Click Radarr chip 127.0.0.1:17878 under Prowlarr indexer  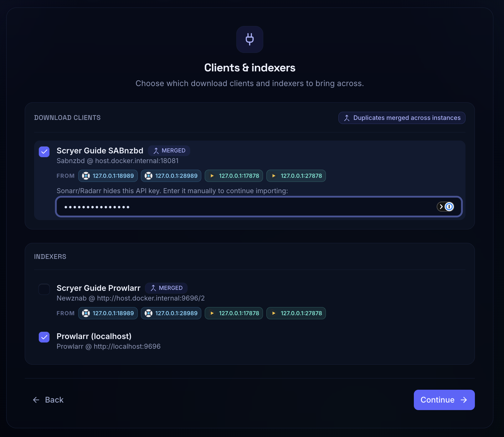[x=234, y=313]
